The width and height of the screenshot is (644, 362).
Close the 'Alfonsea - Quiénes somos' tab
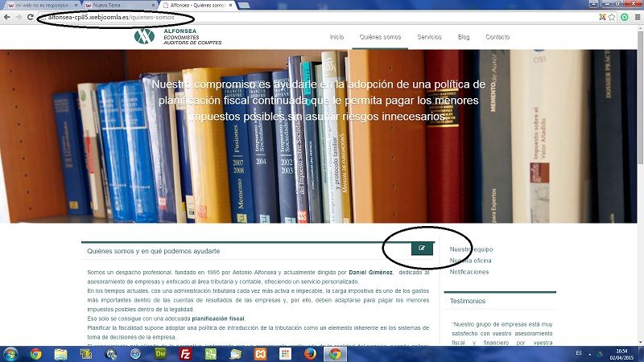click(231, 6)
